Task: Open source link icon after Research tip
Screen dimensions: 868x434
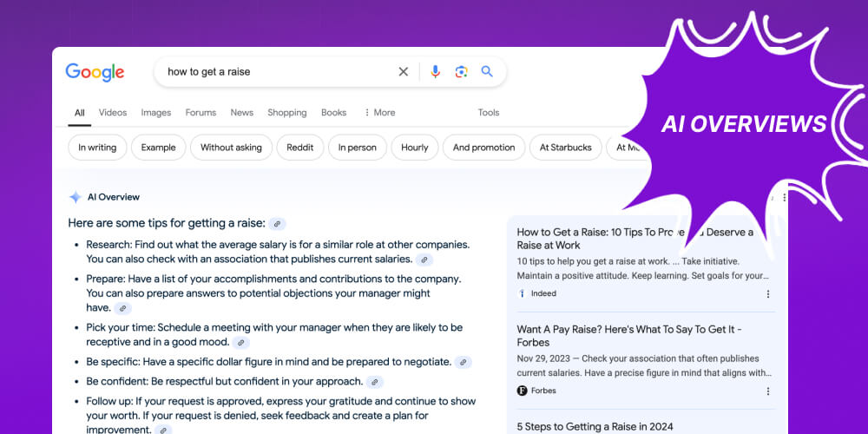Action: tap(424, 259)
